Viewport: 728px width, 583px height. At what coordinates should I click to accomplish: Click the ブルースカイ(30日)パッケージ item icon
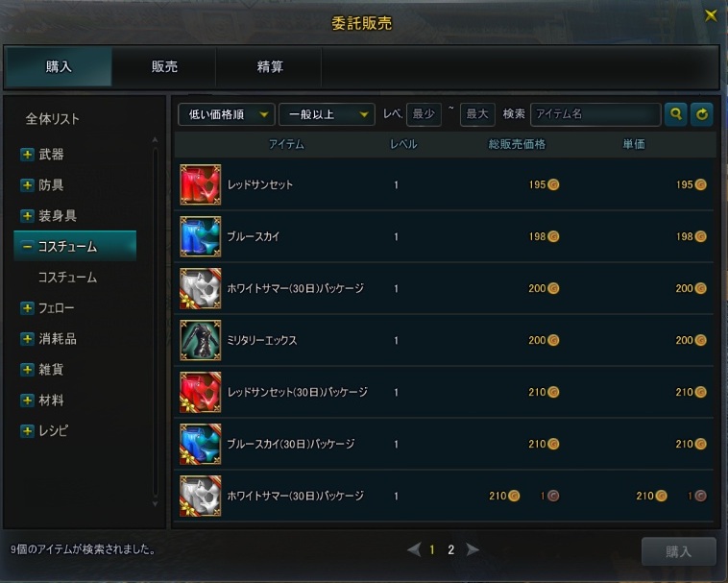(200, 444)
